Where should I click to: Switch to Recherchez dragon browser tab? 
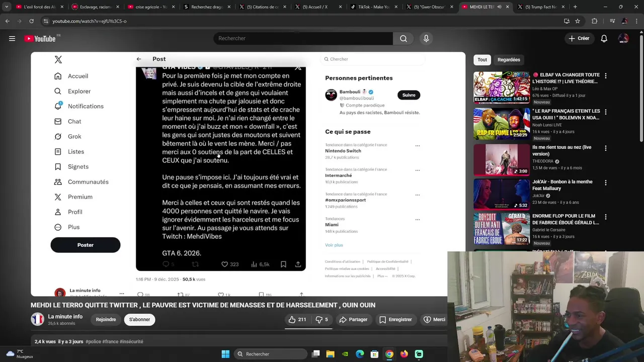click(x=206, y=7)
